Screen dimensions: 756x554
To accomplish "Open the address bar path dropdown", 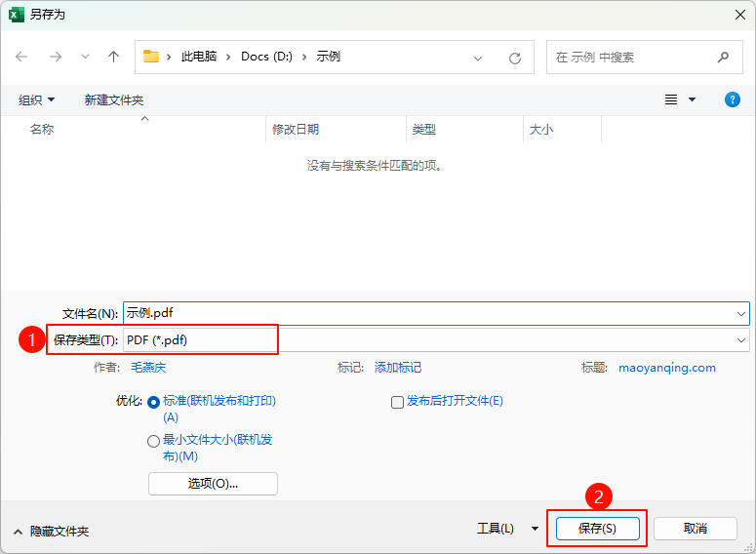I will coord(478,58).
